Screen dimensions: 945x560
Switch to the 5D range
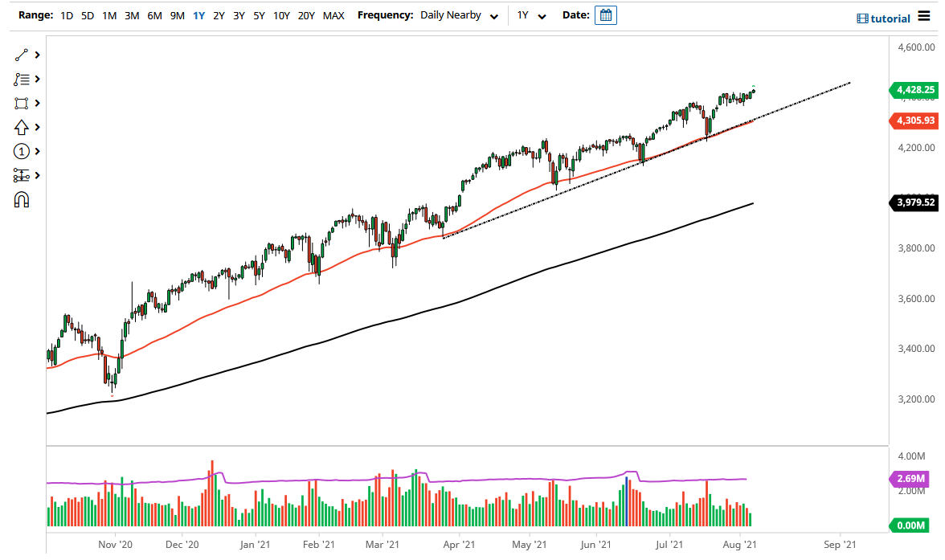click(x=88, y=14)
